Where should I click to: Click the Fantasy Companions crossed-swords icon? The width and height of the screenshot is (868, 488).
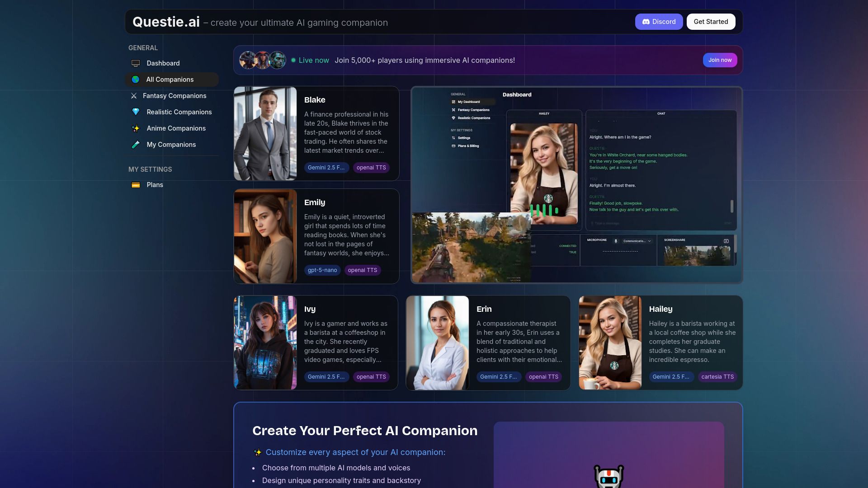[134, 96]
